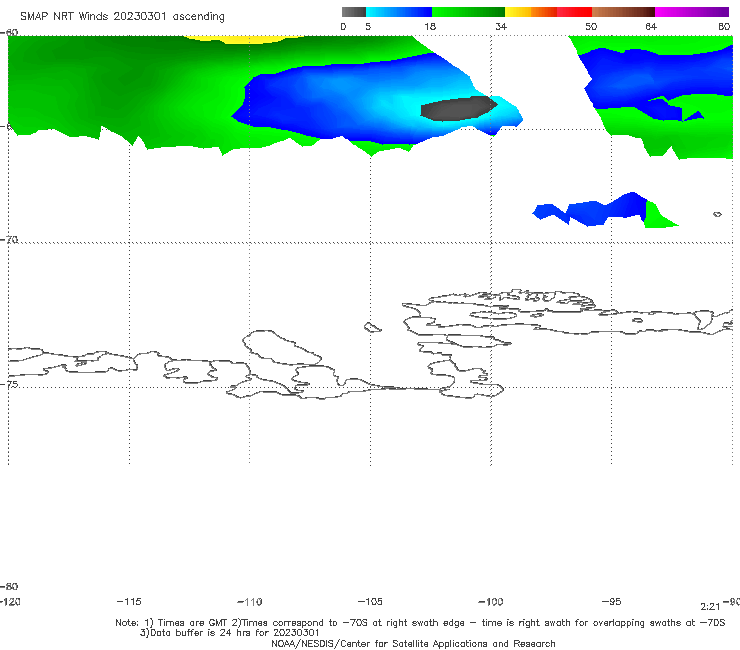The image size is (740, 650).
Task: Click the "34" label under the color bar
Action: tap(501, 27)
